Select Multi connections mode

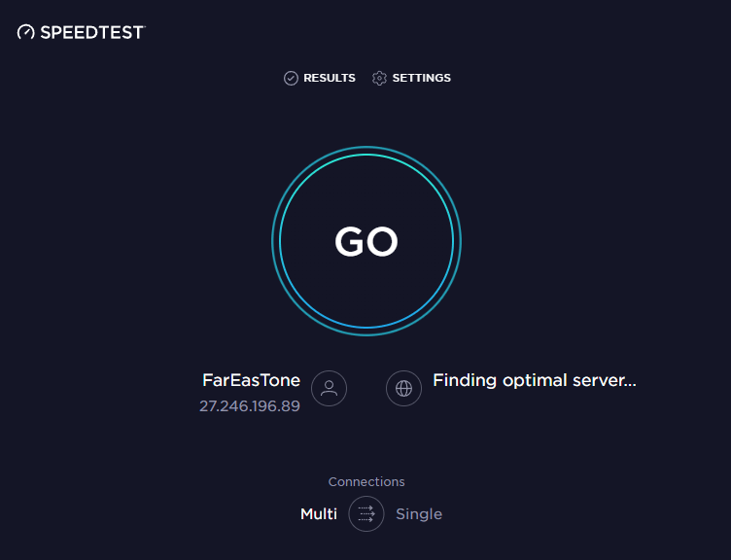click(319, 513)
